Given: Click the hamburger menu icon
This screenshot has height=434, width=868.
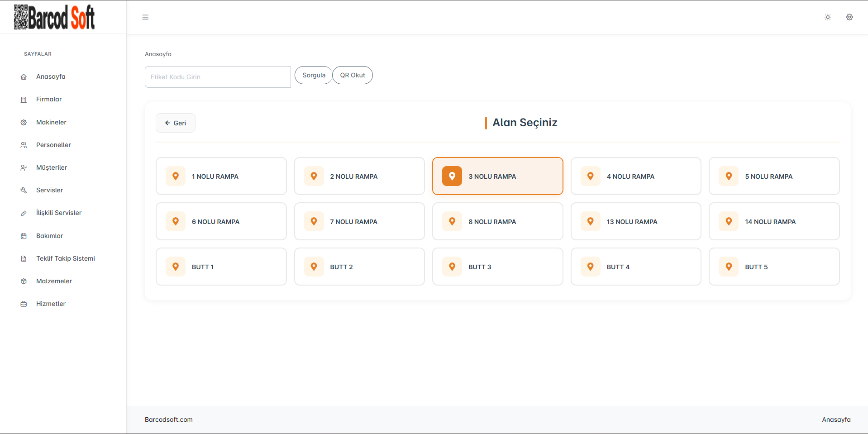Looking at the screenshot, I should click(x=145, y=17).
